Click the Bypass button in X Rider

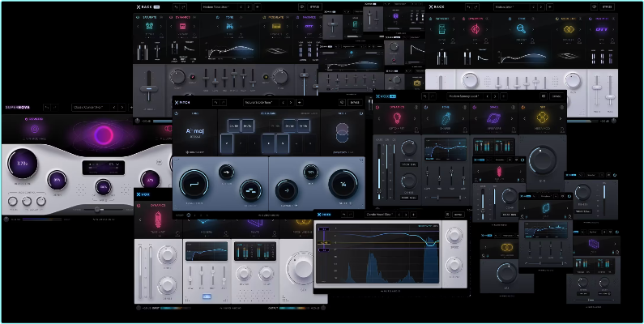click(x=458, y=215)
